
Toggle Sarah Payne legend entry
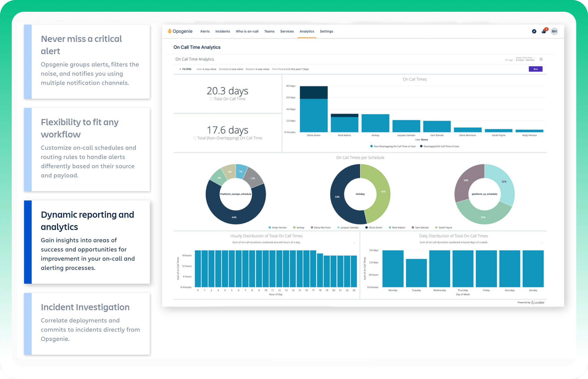[444, 227]
